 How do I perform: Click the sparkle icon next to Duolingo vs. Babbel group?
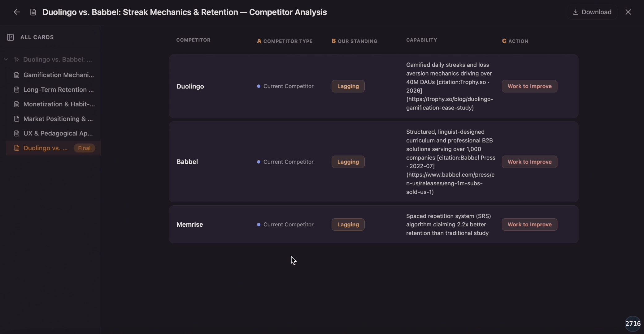click(x=17, y=59)
